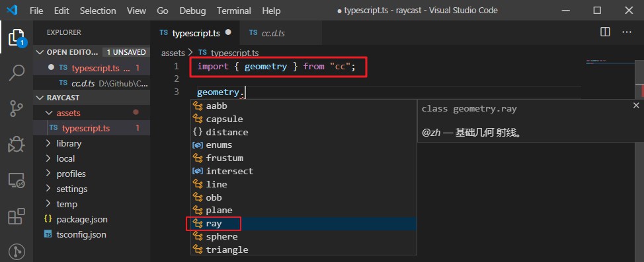
Task: Click line number 2 in the gutter
Action: [x=176, y=79]
